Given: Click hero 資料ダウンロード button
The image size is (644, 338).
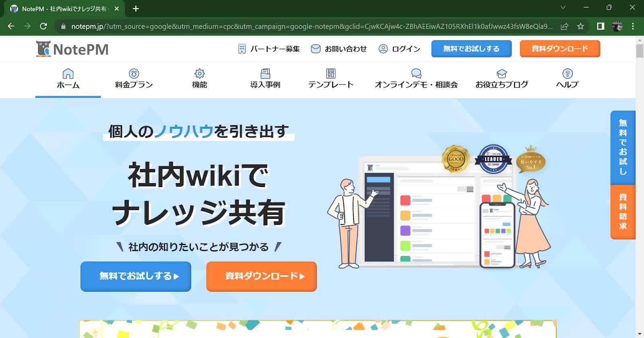Looking at the screenshot, I should point(262,276).
